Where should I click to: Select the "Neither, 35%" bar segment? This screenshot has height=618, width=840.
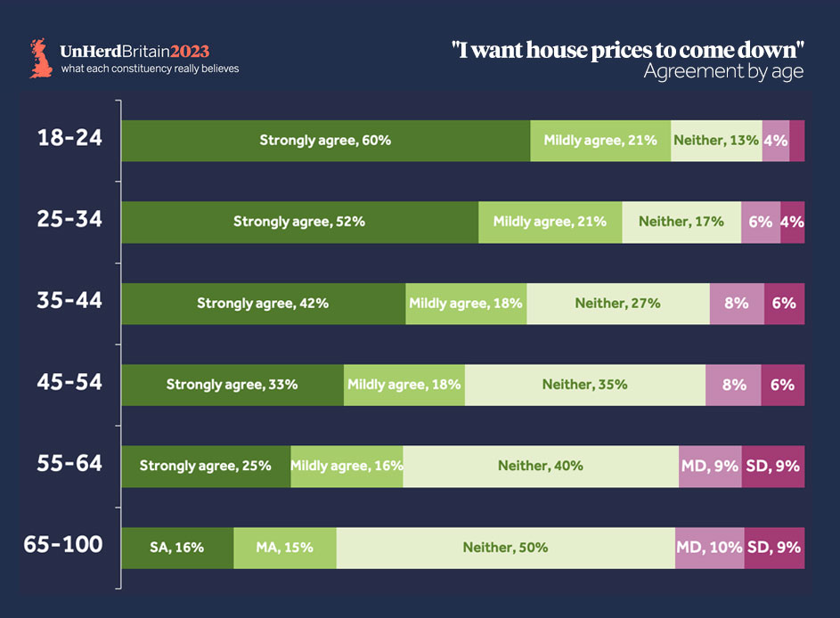coord(584,385)
